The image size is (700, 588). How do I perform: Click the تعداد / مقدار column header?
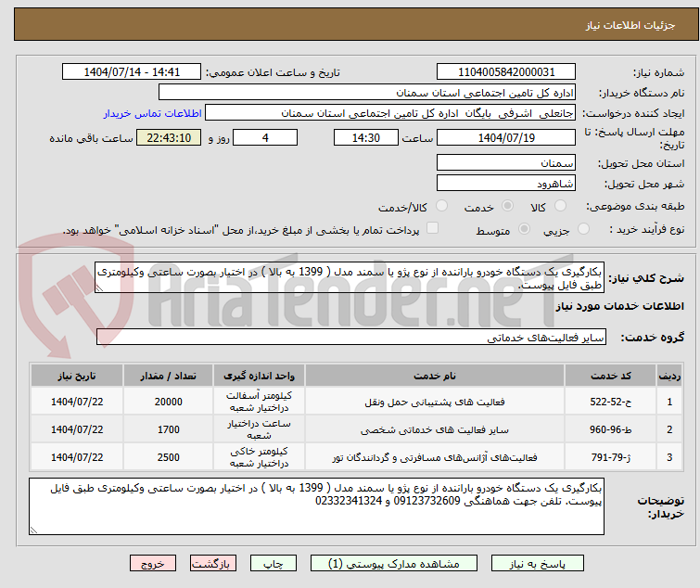point(169,376)
